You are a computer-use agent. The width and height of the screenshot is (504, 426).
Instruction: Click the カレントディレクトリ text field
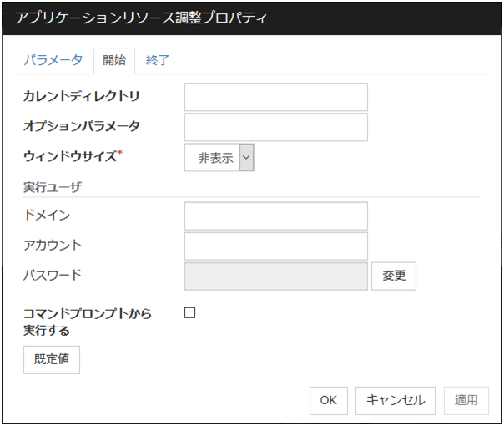click(x=275, y=97)
